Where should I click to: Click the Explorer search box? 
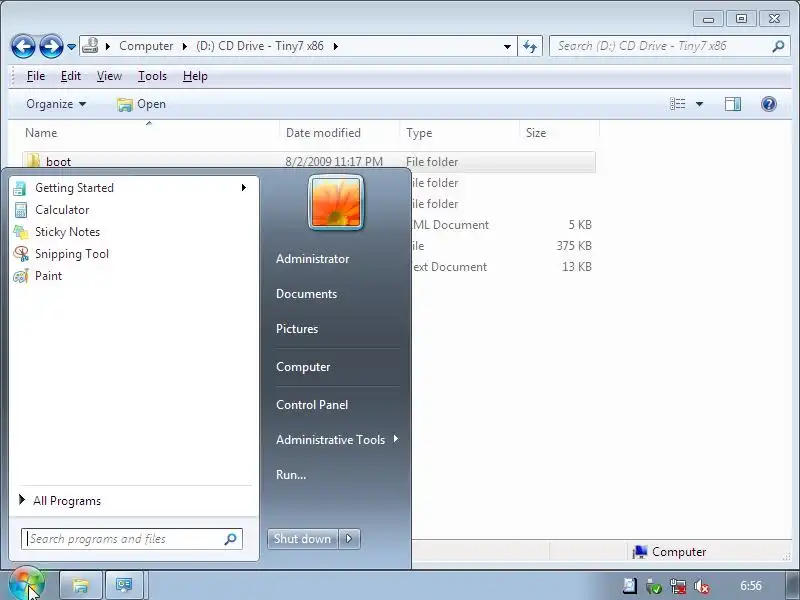point(670,46)
